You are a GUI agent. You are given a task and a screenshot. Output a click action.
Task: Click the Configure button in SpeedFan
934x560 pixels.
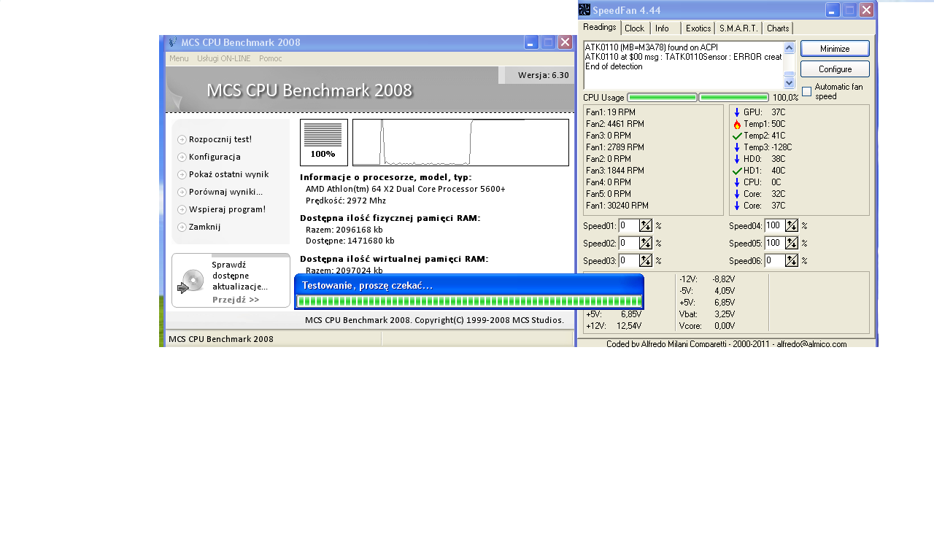835,69
